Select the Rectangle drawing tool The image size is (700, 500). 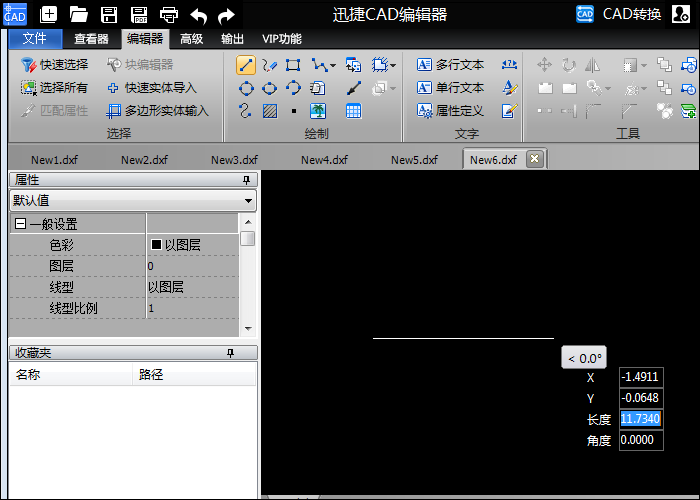click(293, 65)
